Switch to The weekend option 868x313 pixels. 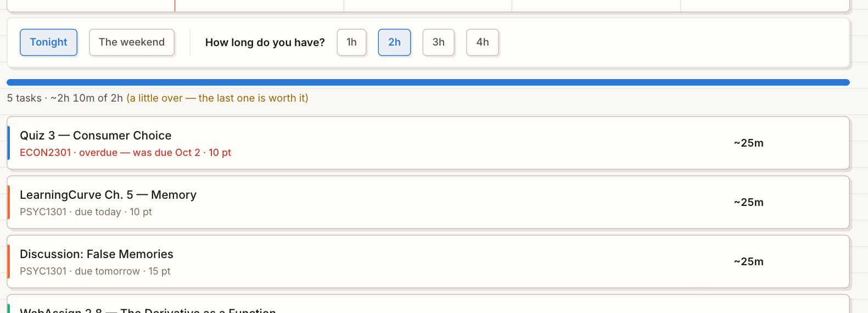click(x=132, y=42)
